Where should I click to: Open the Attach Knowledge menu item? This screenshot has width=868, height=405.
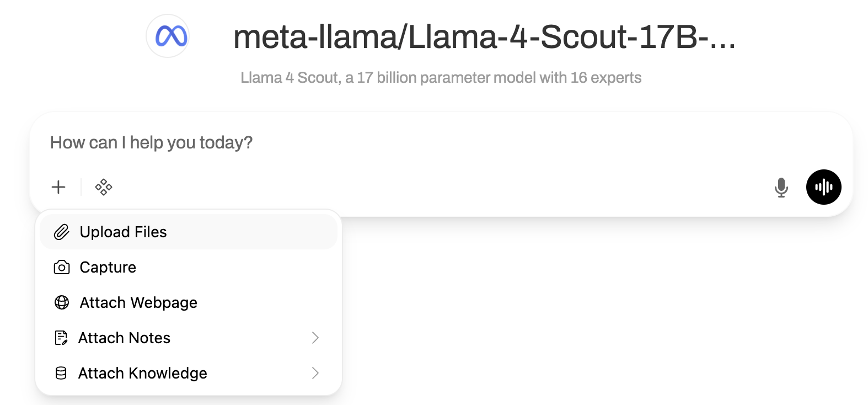(x=143, y=373)
